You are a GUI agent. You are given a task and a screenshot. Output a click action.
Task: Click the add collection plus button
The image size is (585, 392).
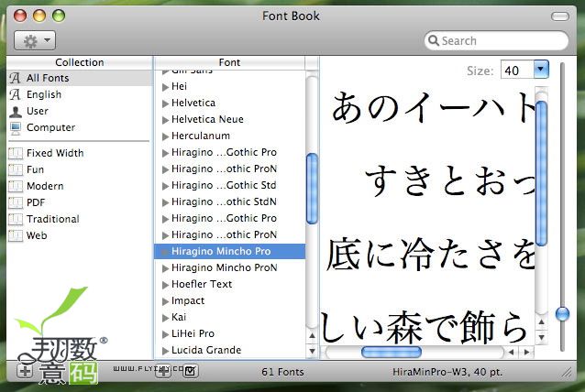25,371
